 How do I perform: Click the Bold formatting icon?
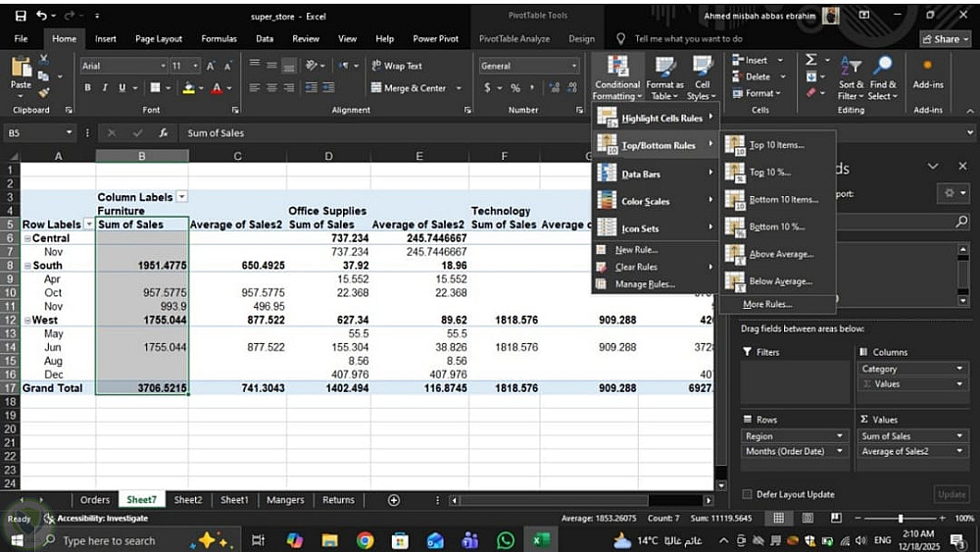click(88, 88)
